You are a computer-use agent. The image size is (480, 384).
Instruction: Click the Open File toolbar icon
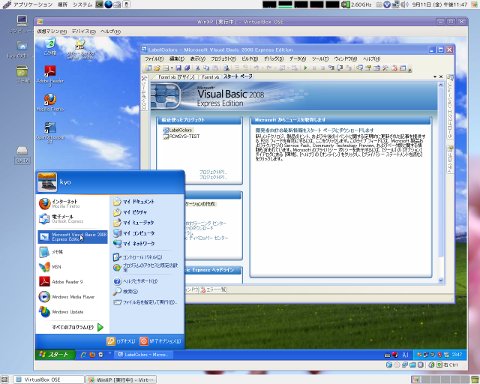[157, 68]
